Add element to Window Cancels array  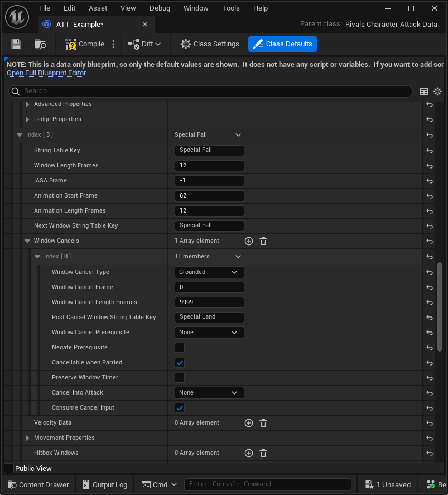click(249, 241)
